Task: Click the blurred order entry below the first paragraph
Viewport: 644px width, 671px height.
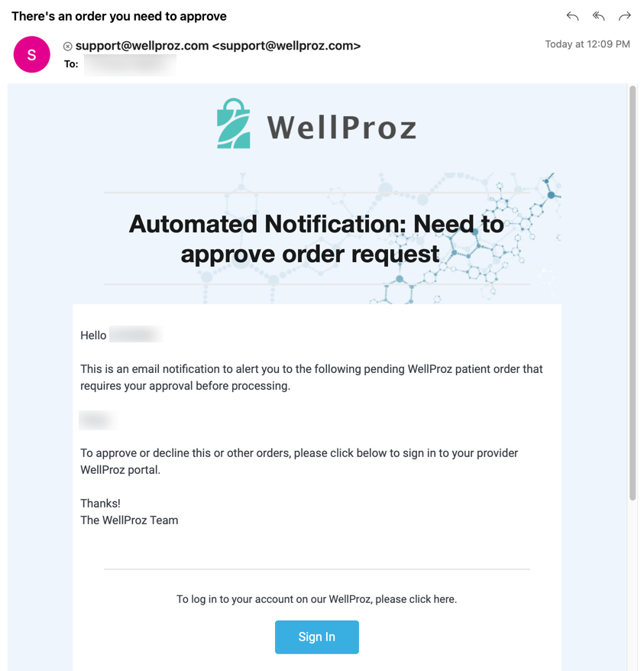Action: pos(97,420)
